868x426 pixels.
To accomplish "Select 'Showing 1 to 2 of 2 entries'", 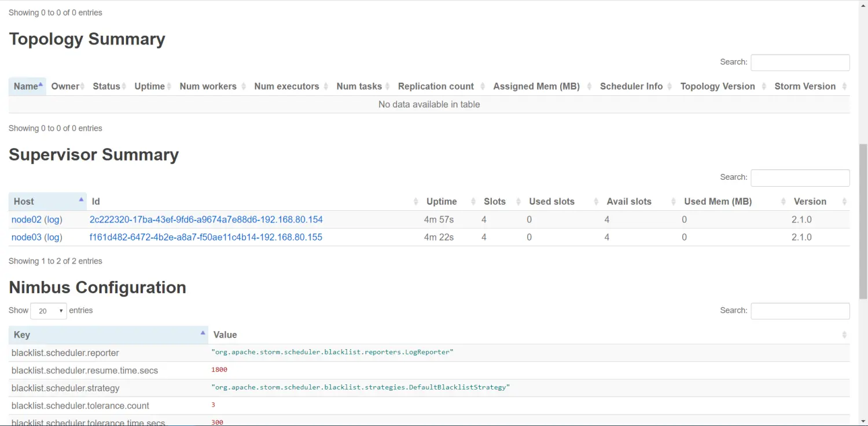I will (x=56, y=261).
